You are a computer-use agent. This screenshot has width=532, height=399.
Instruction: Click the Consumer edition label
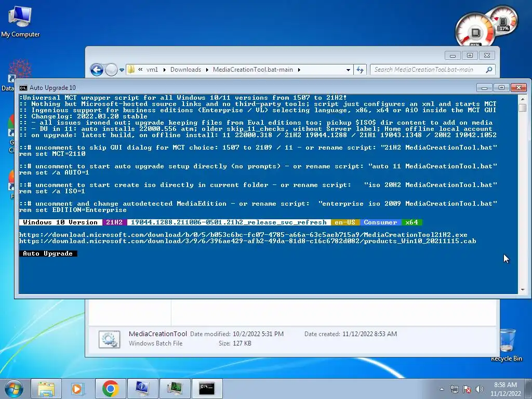pos(380,222)
